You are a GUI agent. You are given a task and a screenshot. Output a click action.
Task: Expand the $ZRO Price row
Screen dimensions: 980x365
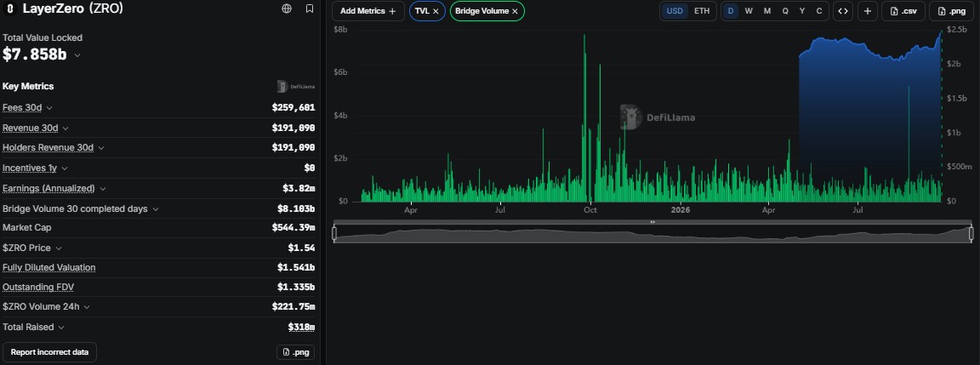click(59, 248)
